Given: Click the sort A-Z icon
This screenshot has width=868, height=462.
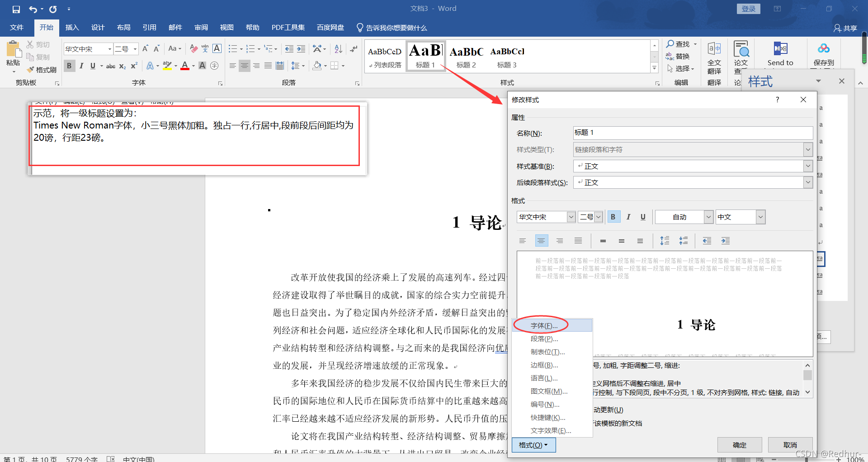Looking at the screenshot, I should 338,48.
